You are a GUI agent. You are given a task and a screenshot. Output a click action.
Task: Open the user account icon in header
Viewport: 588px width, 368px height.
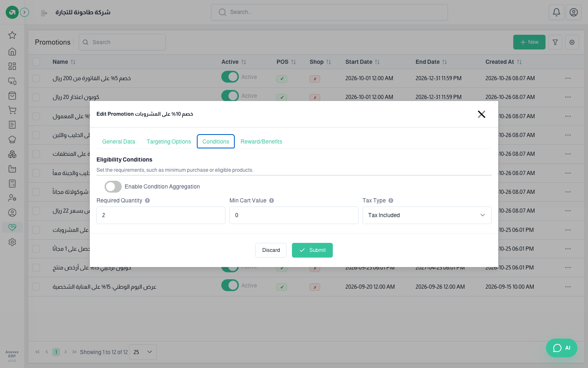(574, 12)
